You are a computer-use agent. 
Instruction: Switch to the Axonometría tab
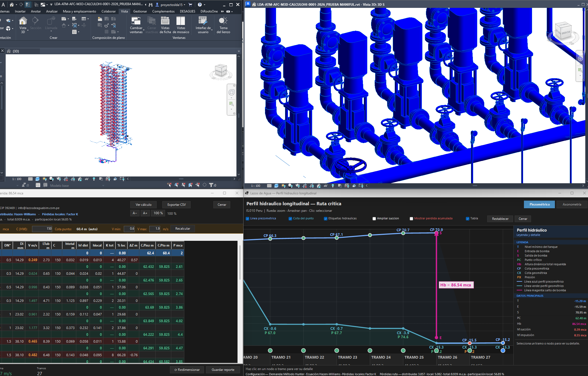572,204
